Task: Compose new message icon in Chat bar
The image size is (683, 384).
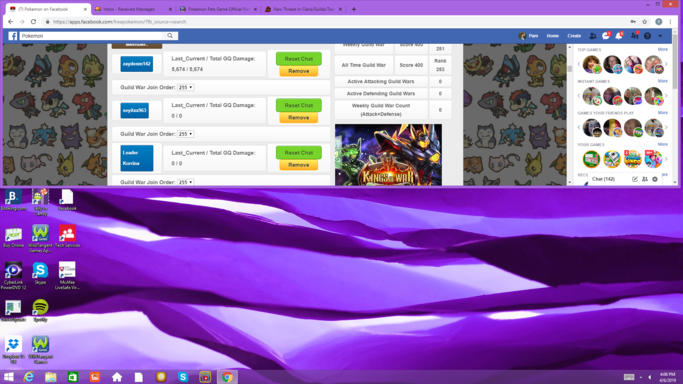Action: (635, 179)
